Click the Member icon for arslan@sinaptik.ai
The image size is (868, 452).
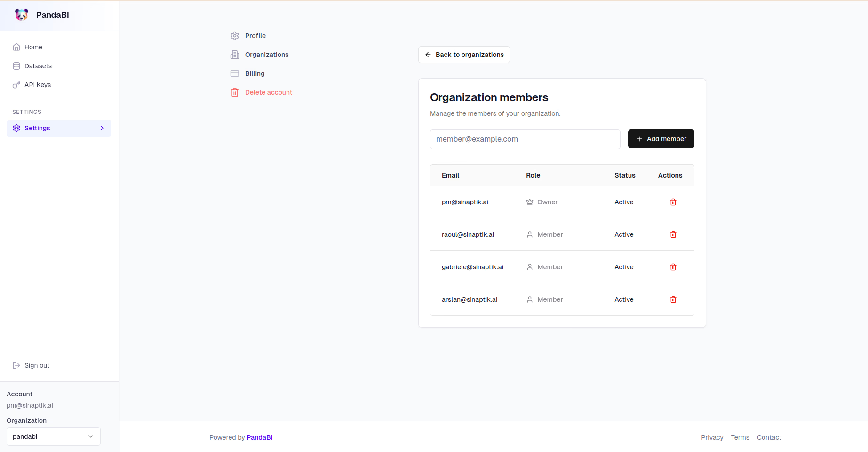[x=530, y=299]
